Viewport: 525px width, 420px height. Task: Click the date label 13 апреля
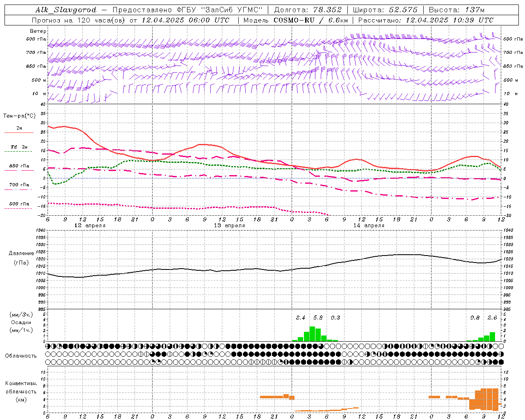(x=229, y=226)
